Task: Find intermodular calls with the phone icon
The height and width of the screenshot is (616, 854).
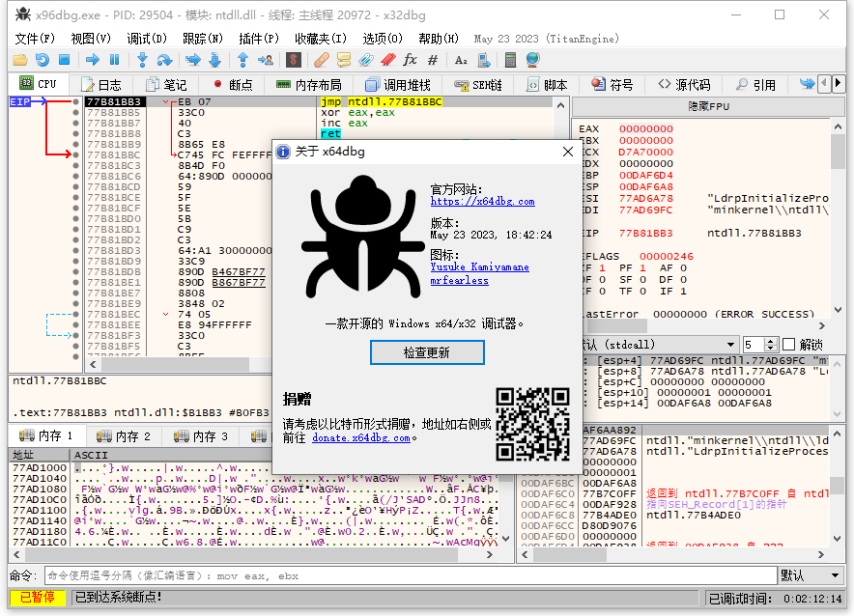Action: point(484,60)
